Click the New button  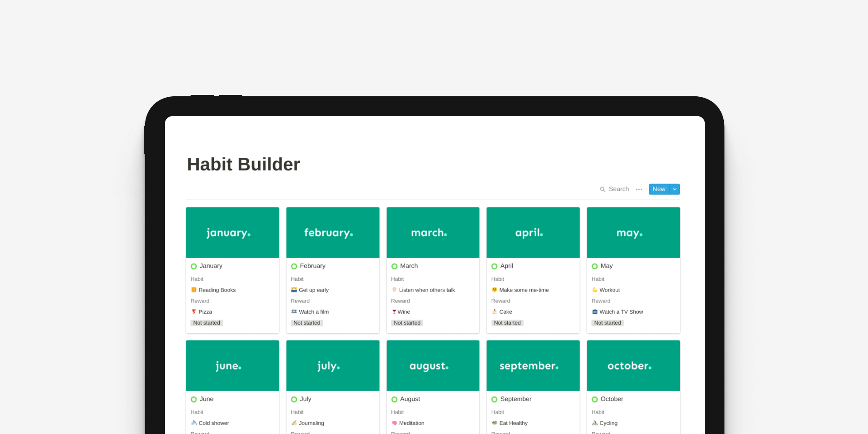659,189
